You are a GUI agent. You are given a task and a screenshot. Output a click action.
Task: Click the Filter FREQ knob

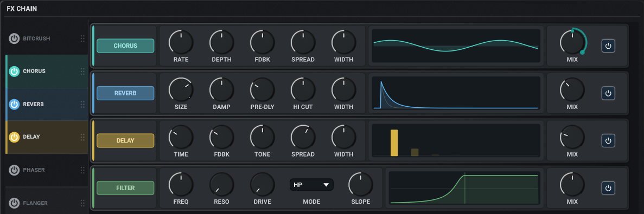181,185
